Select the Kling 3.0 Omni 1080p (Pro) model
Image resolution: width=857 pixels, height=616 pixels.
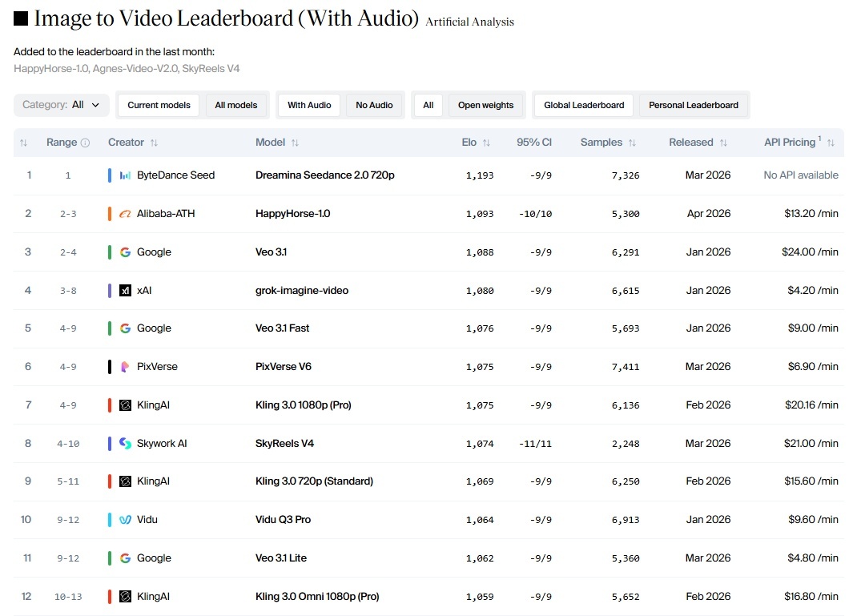(317, 596)
